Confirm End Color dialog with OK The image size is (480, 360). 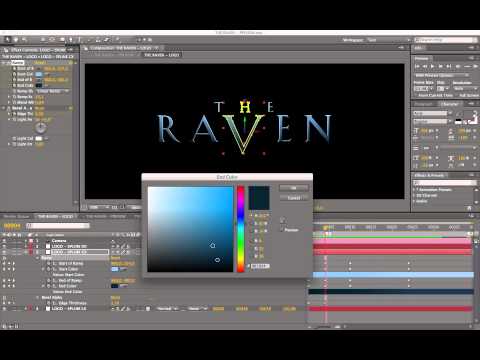click(293, 188)
